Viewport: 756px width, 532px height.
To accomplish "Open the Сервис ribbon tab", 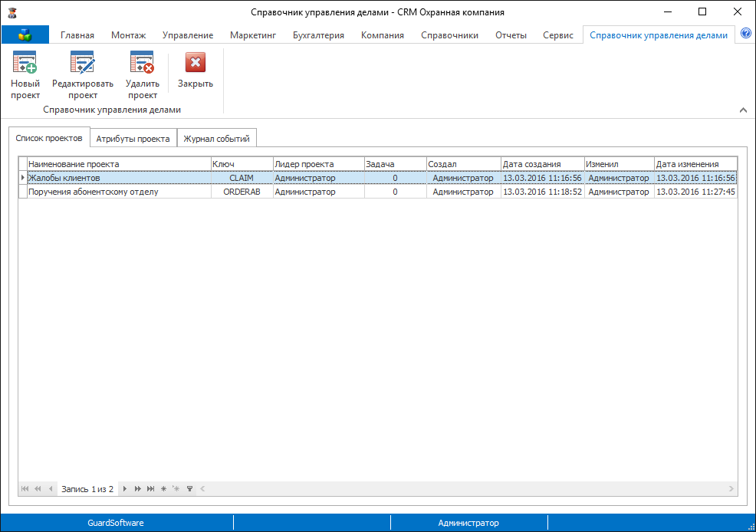I will [x=558, y=35].
